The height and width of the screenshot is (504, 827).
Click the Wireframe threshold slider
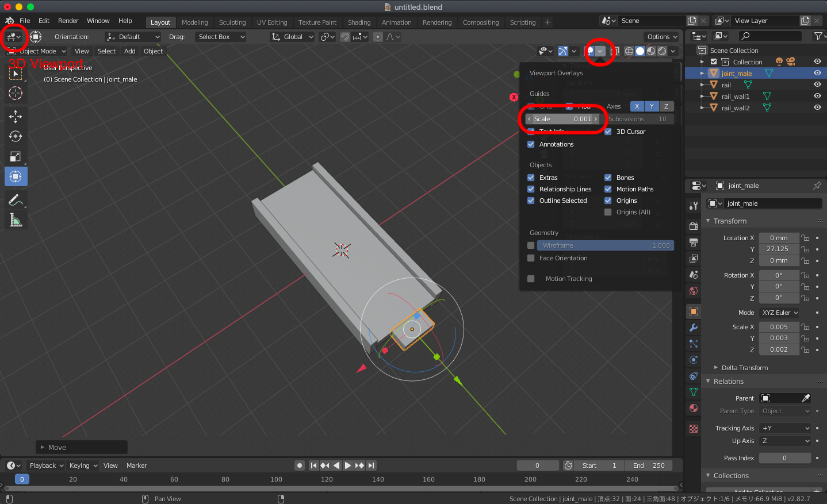(x=606, y=245)
